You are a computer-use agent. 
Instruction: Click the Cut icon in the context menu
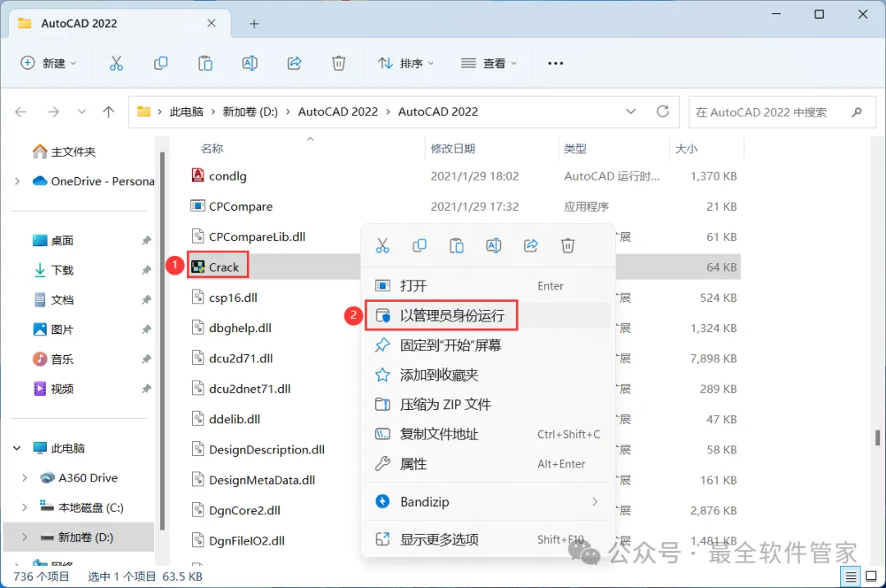(x=382, y=246)
